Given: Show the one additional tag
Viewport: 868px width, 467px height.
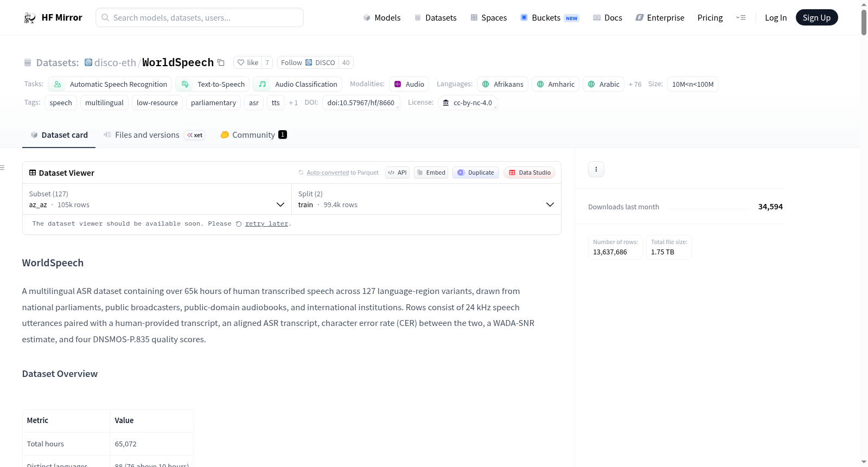Looking at the screenshot, I should tap(293, 103).
